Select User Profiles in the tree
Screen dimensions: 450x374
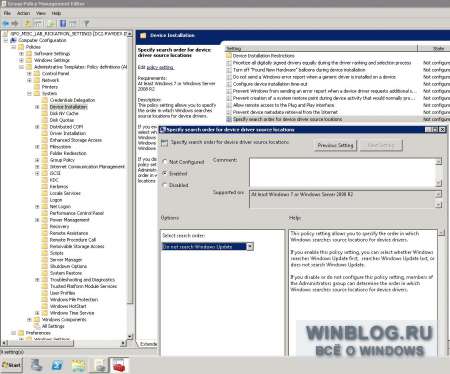coord(62,293)
